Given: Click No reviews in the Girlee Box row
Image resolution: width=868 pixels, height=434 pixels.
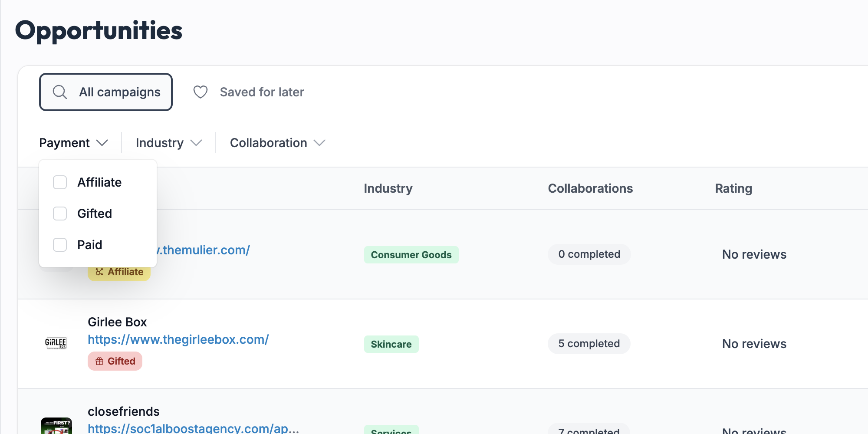Looking at the screenshot, I should coord(754,344).
